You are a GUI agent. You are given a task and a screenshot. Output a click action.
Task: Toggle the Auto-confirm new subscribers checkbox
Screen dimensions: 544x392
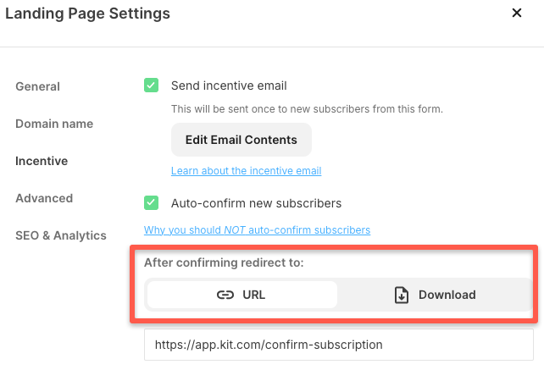[152, 203]
